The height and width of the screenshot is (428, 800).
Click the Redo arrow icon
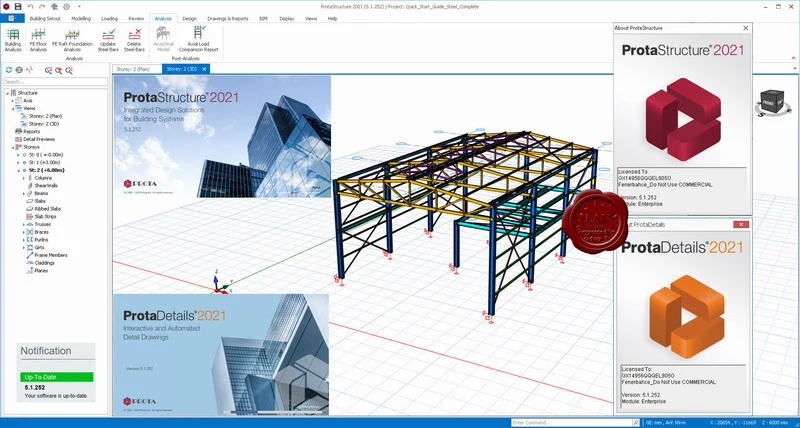pos(42,6)
